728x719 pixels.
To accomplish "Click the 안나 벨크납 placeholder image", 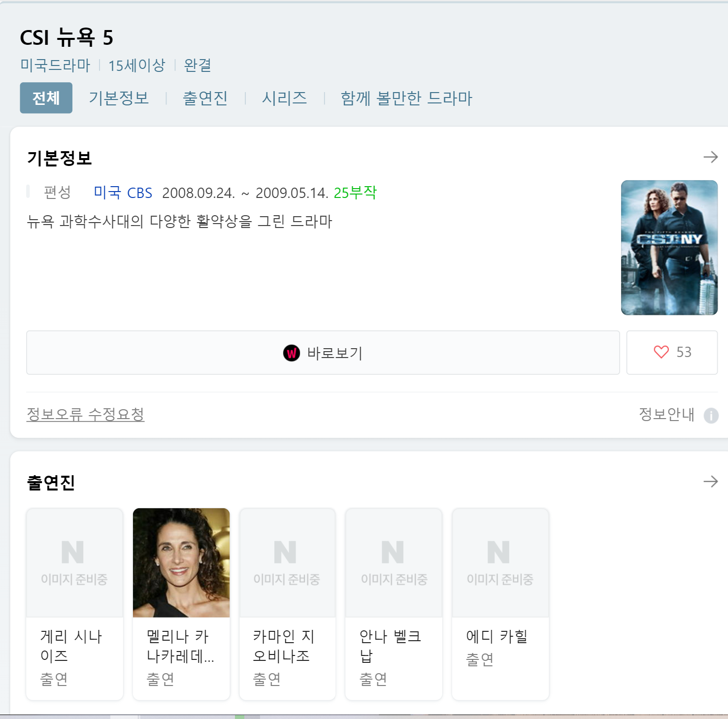I will (394, 562).
